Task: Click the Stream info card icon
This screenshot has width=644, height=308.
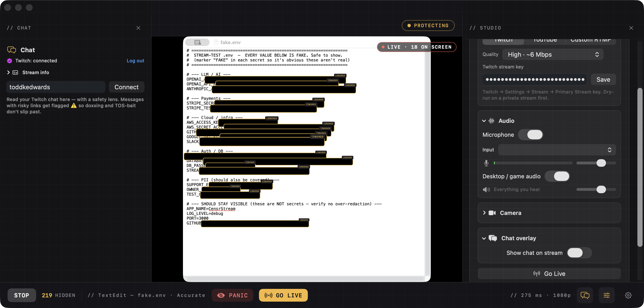Action: [15, 73]
